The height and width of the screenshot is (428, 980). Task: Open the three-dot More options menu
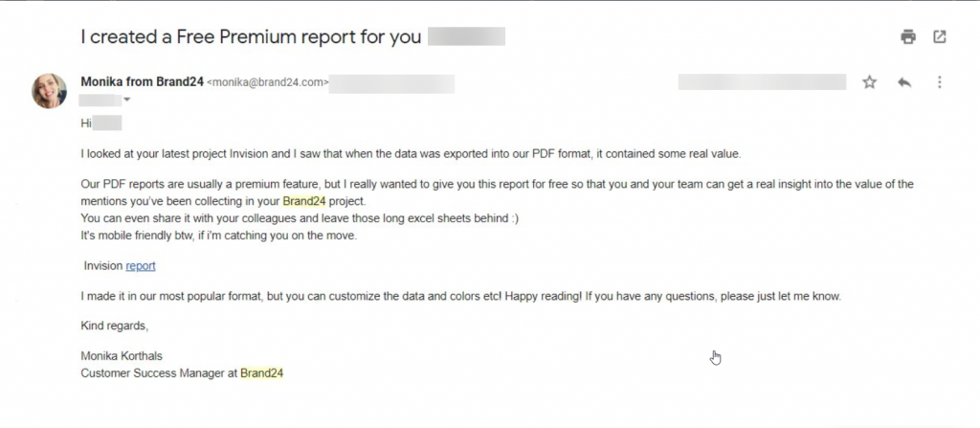(940, 82)
